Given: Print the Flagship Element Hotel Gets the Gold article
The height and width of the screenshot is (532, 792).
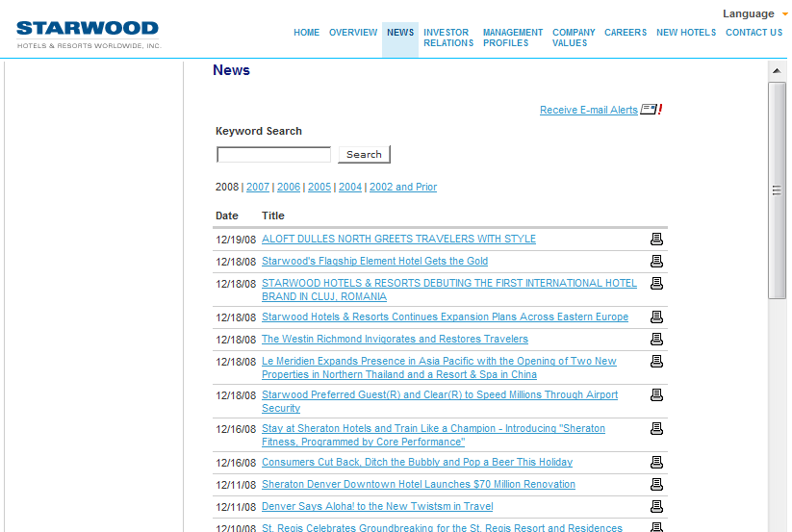Looking at the screenshot, I should pyautogui.click(x=656, y=261).
